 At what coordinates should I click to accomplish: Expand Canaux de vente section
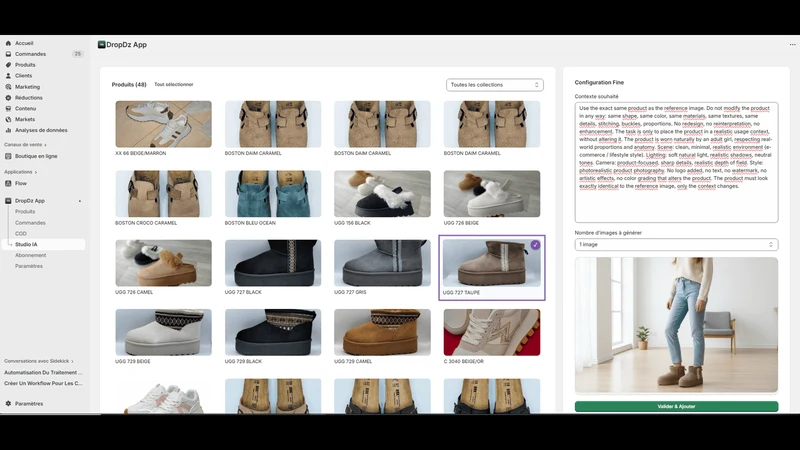point(26,145)
